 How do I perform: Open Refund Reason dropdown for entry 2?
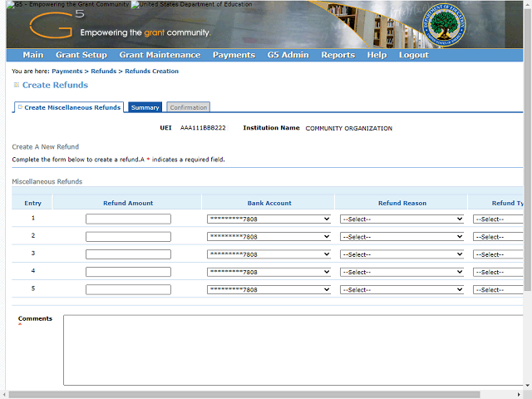[401, 237]
